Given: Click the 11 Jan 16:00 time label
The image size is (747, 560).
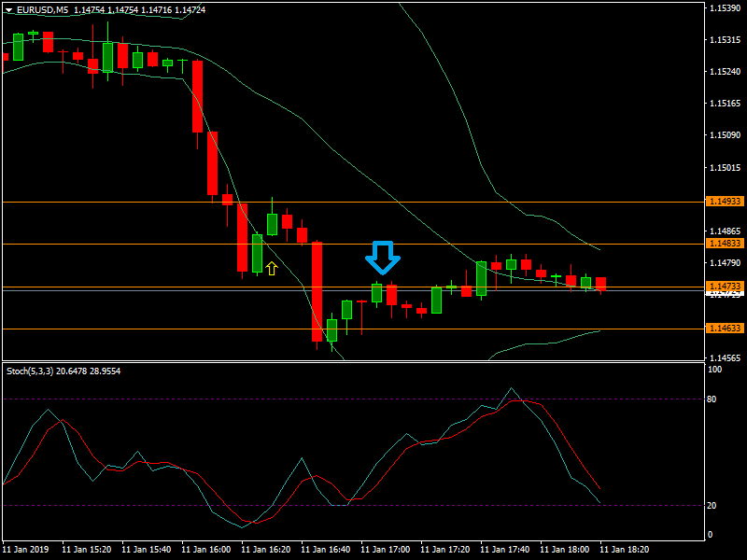Looking at the screenshot, I should point(205,550).
